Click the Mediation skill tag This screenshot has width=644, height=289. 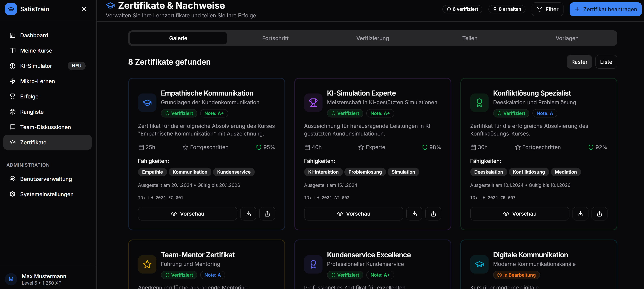(566, 172)
